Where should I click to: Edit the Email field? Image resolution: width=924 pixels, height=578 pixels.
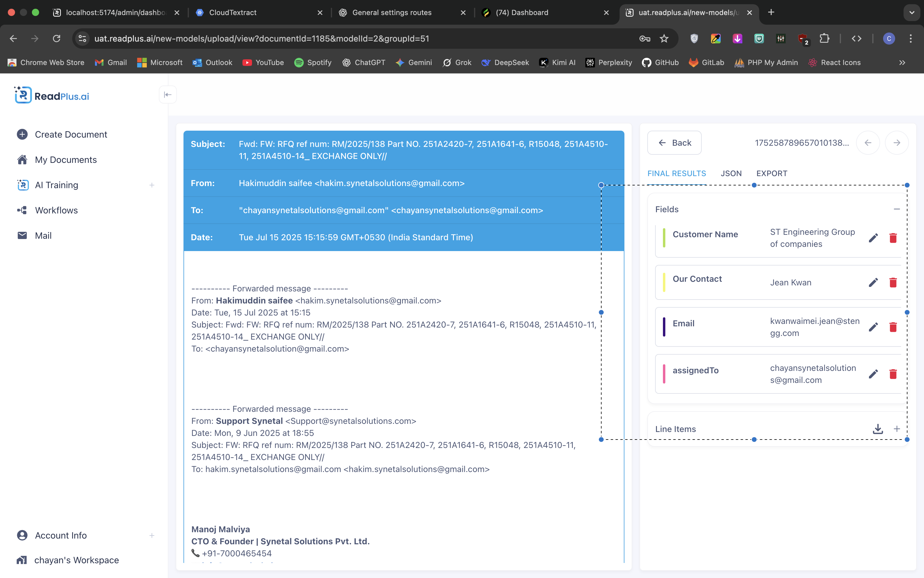click(873, 327)
